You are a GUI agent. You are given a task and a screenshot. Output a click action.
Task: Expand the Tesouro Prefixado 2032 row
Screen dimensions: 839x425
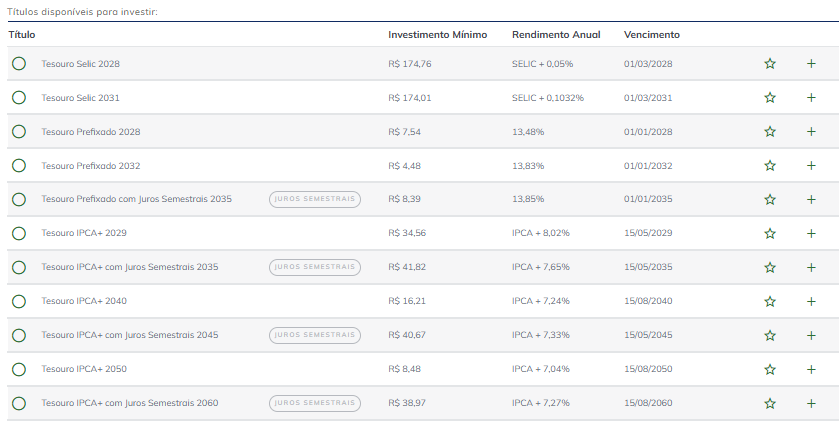811,166
